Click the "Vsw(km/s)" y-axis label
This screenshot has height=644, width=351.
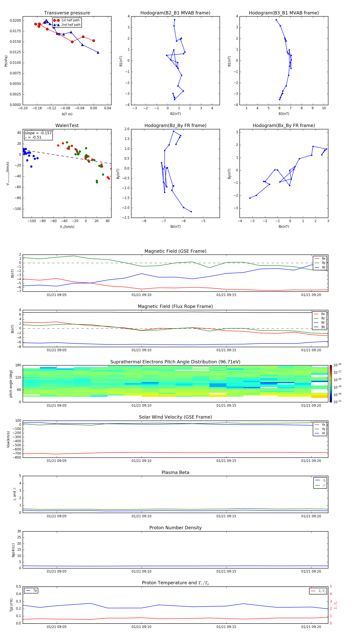pyautogui.click(x=8, y=439)
